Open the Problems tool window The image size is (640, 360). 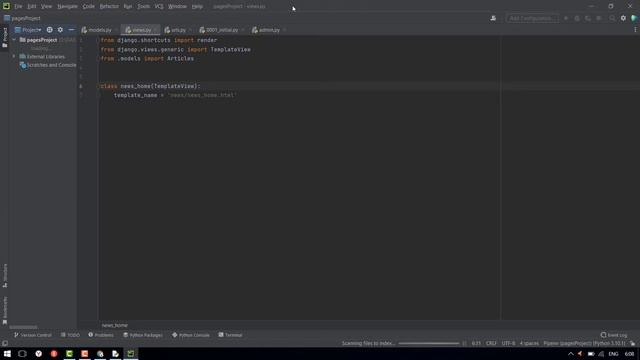[101, 335]
